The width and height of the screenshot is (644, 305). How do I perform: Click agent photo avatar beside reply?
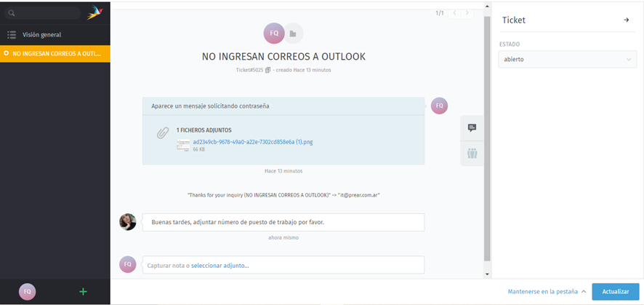128,222
